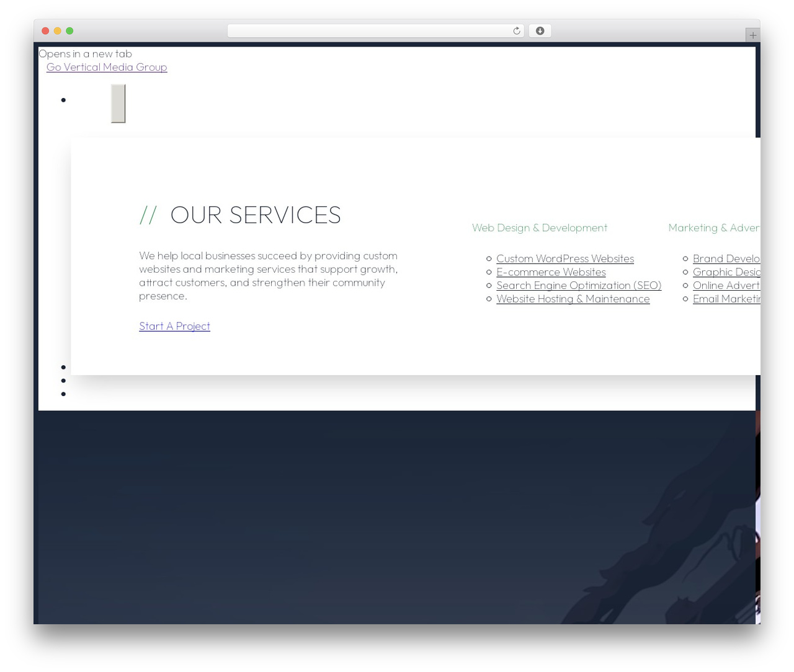Open the Online Advertising link
This screenshot has height=672, width=794.
(726, 285)
